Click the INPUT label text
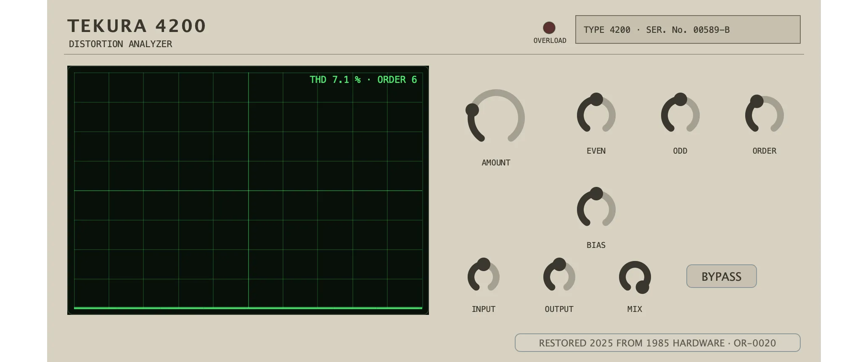Image resolution: width=868 pixels, height=362 pixels. coord(484,309)
